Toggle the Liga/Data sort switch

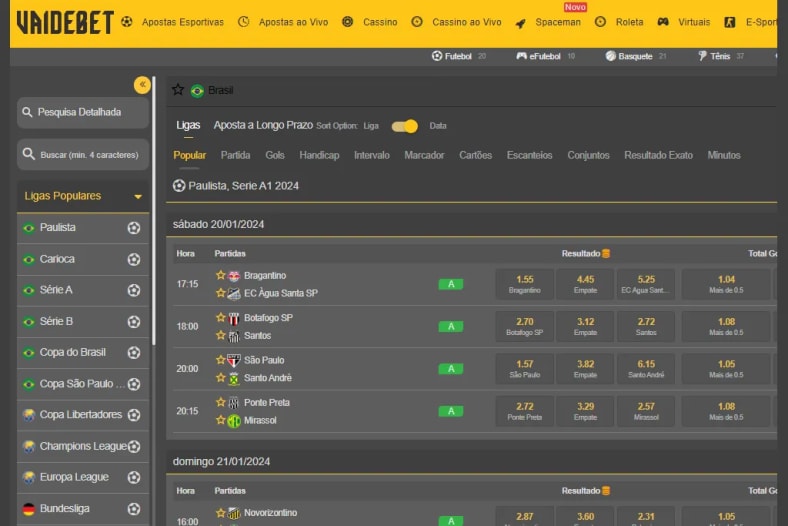pos(405,126)
